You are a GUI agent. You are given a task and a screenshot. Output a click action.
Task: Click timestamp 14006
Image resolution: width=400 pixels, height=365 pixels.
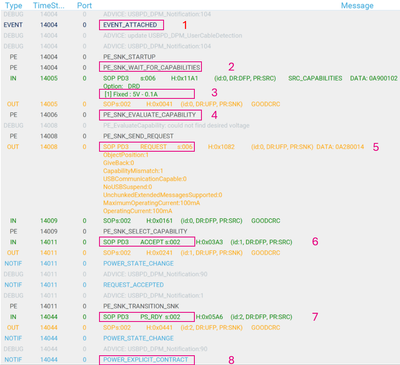point(49,115)
